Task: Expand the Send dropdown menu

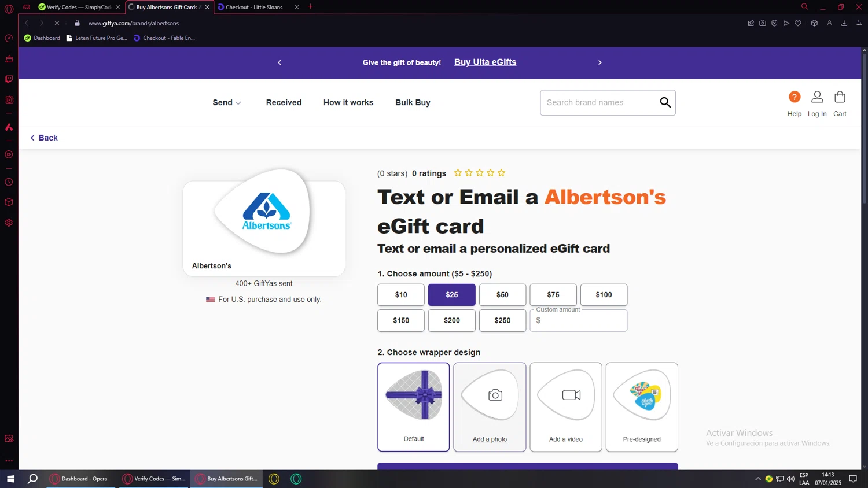Action: point(227,102)
